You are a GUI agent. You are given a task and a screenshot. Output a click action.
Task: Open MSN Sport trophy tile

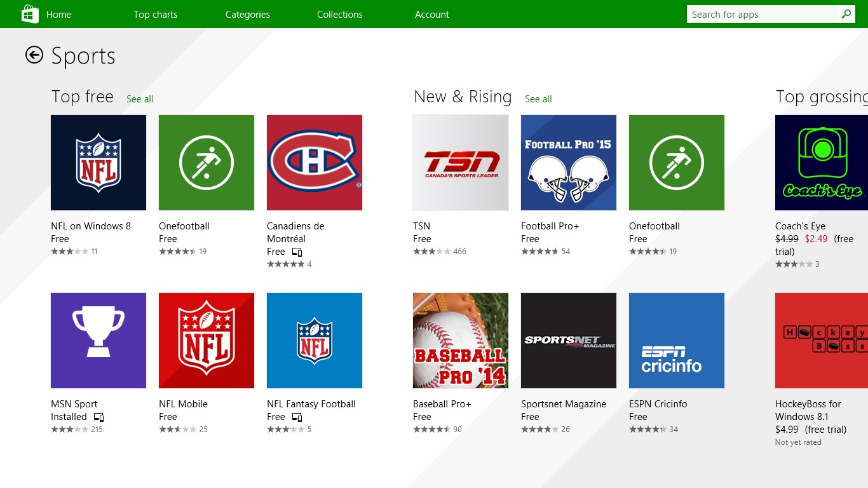[98, 341]
